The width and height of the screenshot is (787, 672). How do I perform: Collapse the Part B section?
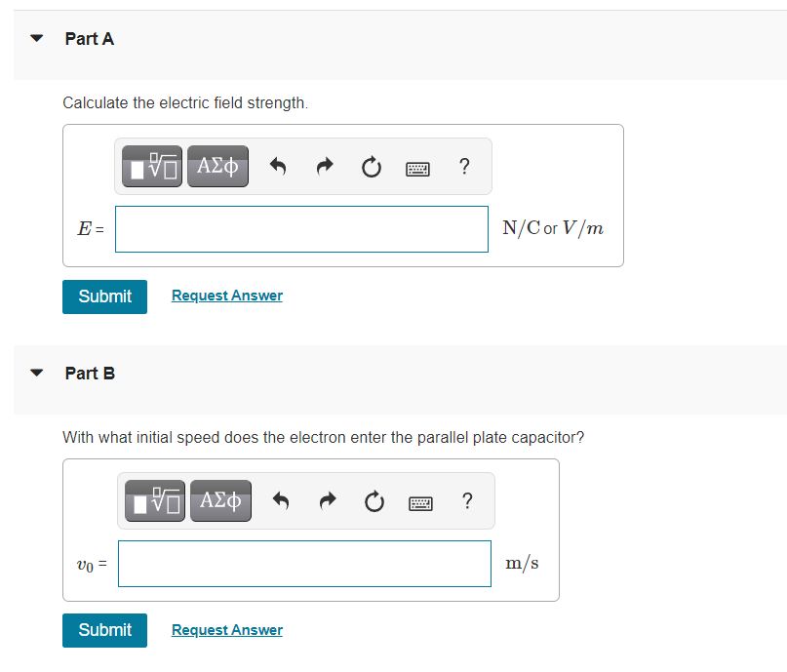(35, 373)
